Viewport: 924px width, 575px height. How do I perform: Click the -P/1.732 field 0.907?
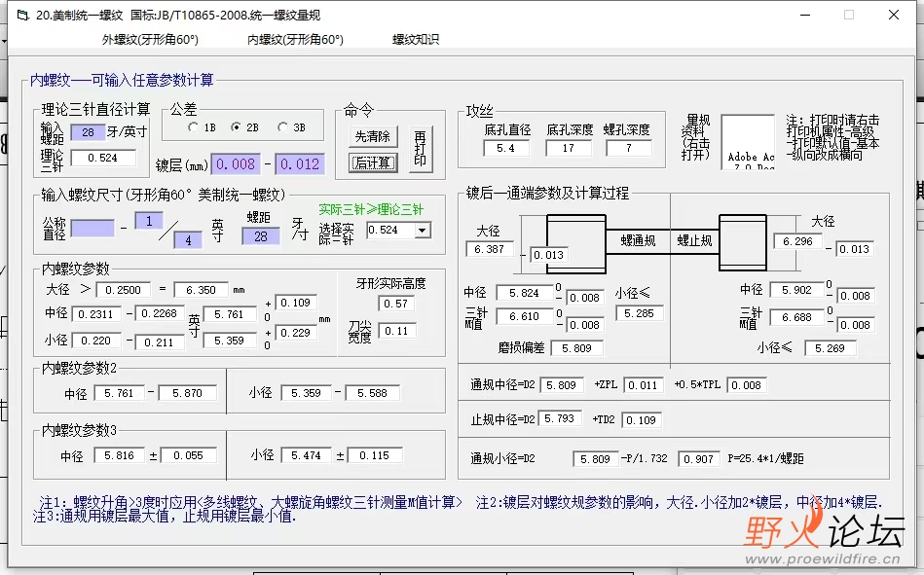pyautogui.click(x=699, y=459)
